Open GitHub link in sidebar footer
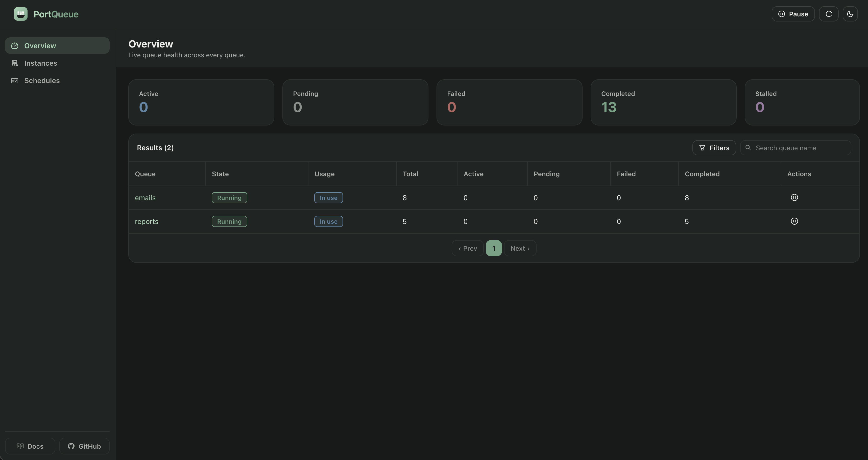 point(84,446)
